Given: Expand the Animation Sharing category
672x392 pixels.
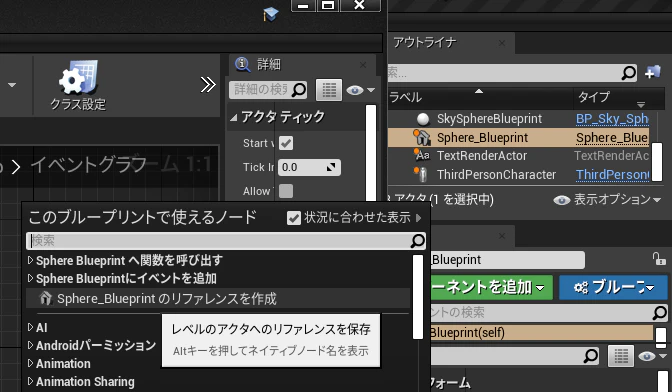Looking at the screenshot, I should [30, 381].
